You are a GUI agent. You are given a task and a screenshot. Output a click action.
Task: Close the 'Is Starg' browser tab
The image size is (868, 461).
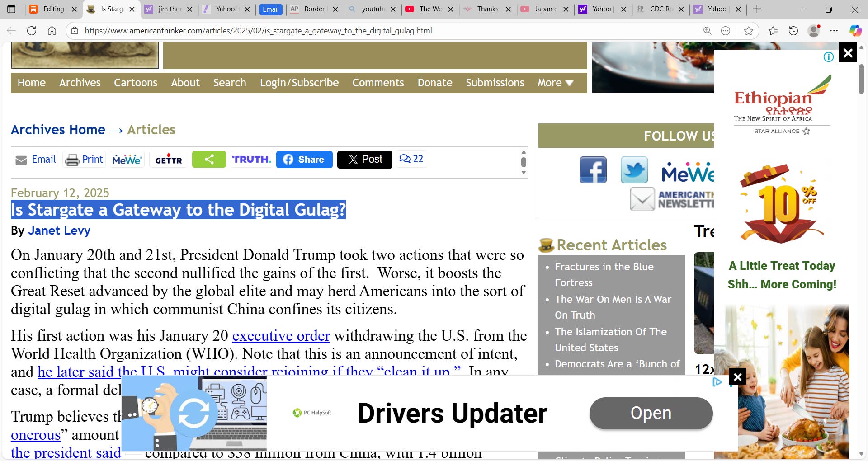132,9
